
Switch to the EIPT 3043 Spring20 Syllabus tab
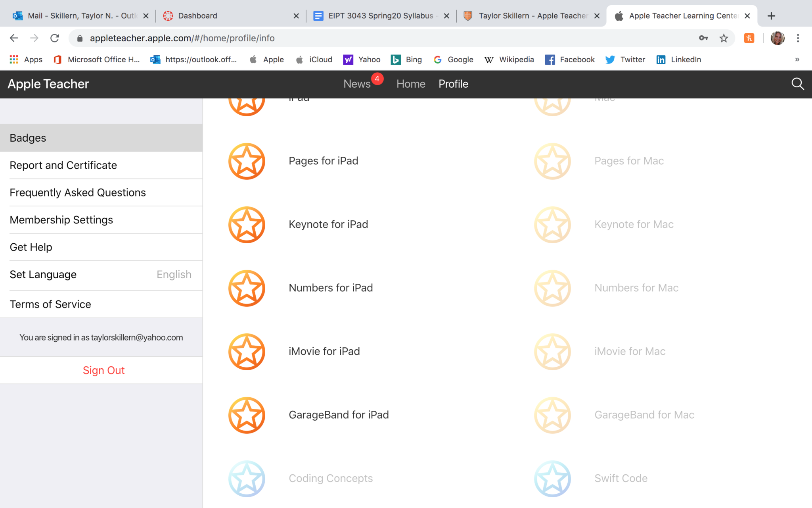coord(380,16)
